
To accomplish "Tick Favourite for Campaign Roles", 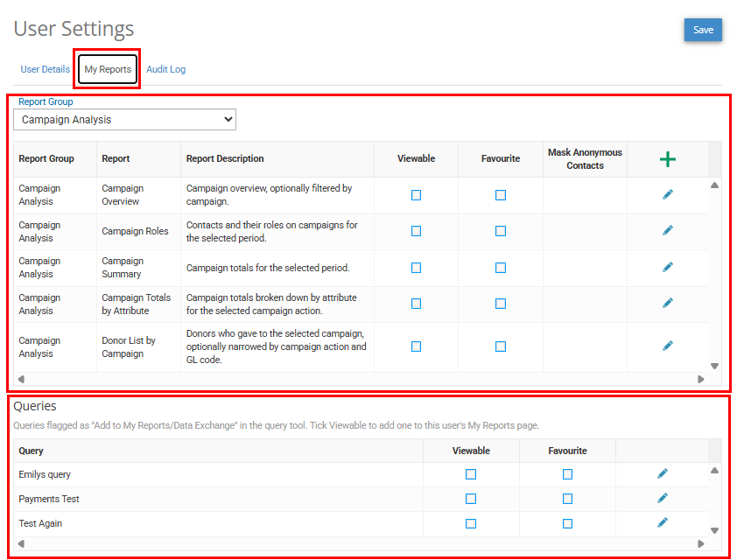I will (x=501, y=231).
